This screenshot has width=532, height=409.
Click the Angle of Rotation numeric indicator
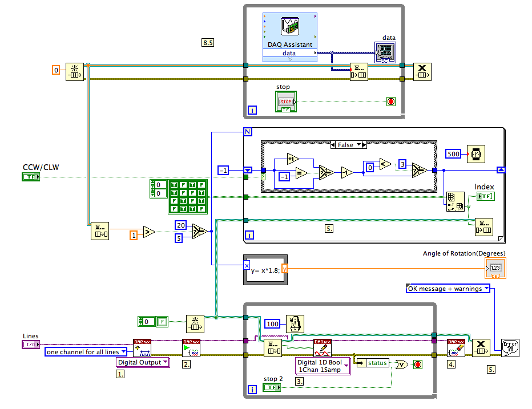pos(495,268)
